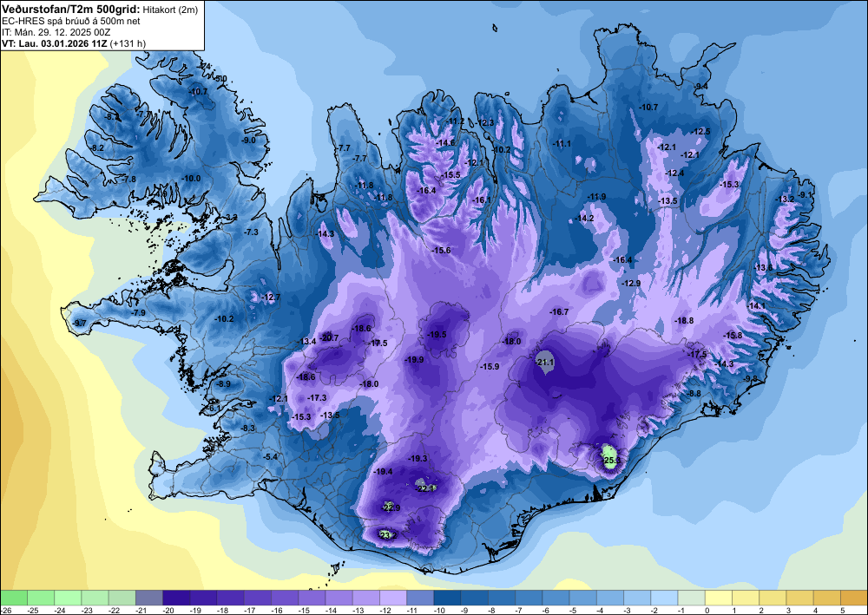Click the -13.2 temperature label
The image size is (868, 615).
[x=786, y=200]
